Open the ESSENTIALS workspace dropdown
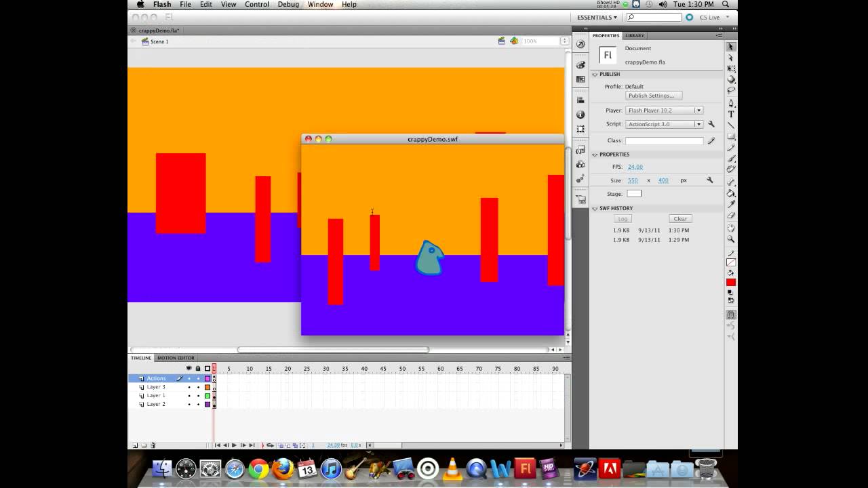868x488 pixels. click(597, 17)
